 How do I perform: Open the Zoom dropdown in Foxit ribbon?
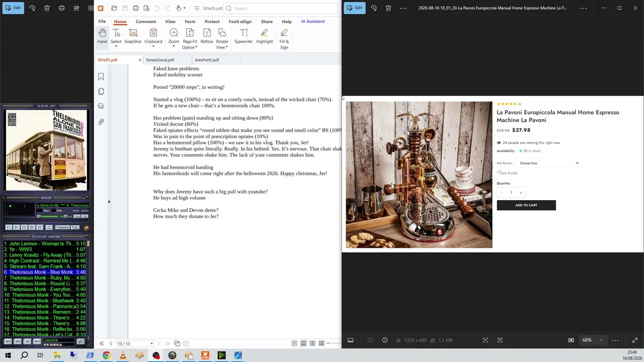click(x=174, y=47)
